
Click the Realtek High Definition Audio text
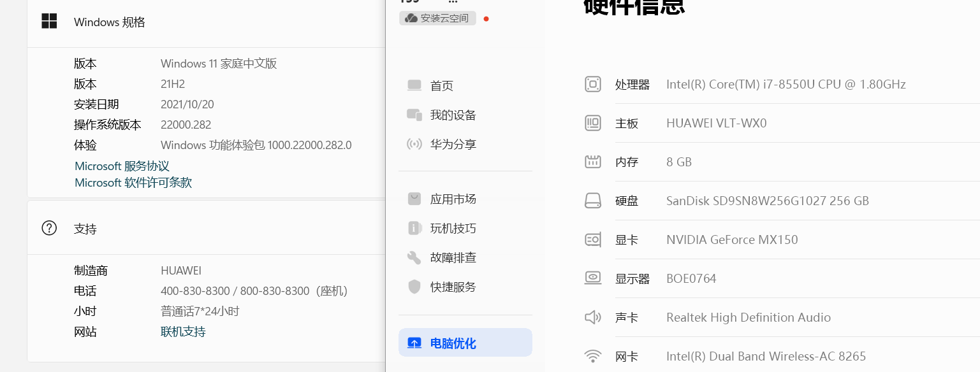click(x=749, y=317)
